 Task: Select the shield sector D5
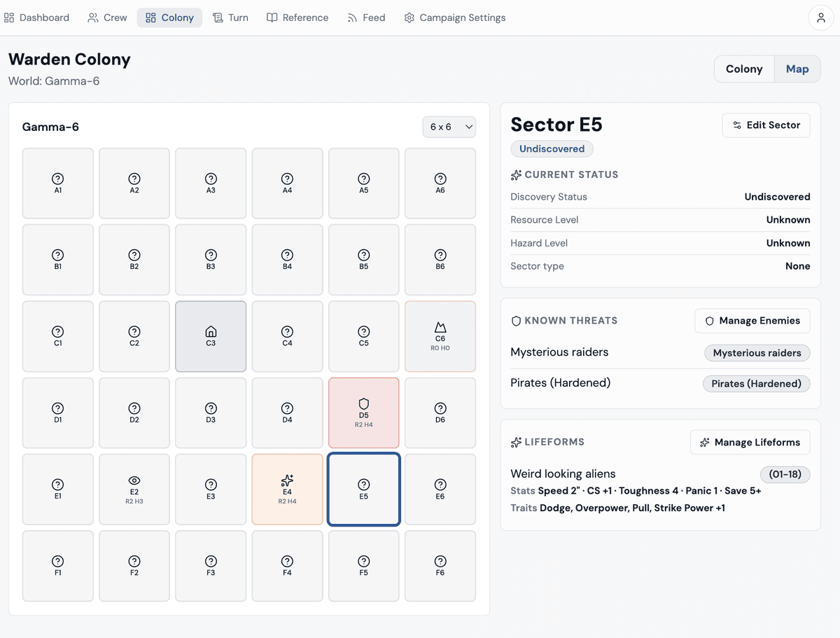tap(364, 412)
